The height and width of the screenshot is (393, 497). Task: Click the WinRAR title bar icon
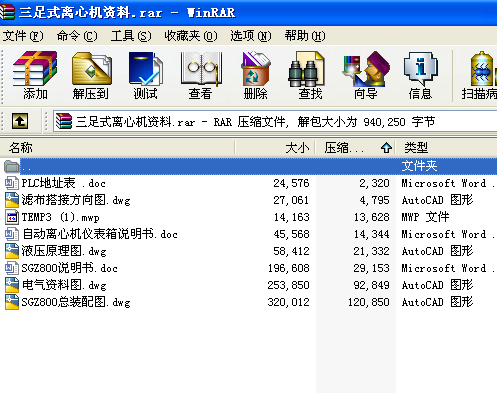click(7, 12)
